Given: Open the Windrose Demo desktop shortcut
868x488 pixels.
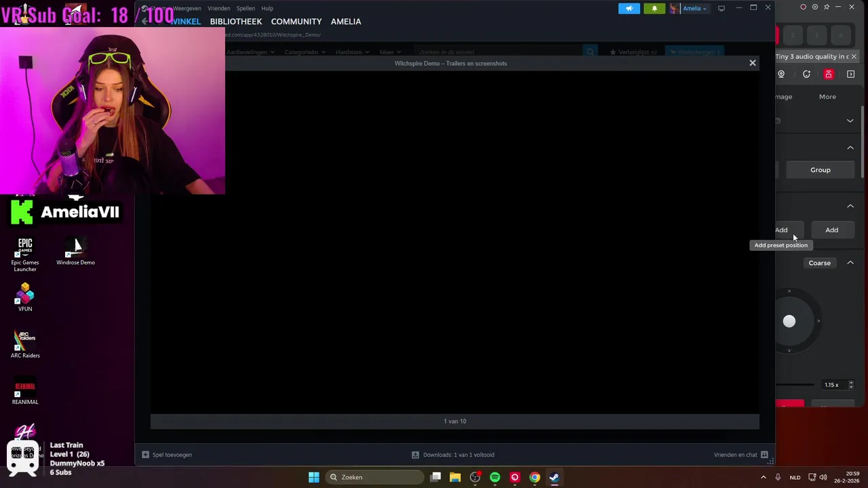Looking at the screenshot, I should coord(75,251).
